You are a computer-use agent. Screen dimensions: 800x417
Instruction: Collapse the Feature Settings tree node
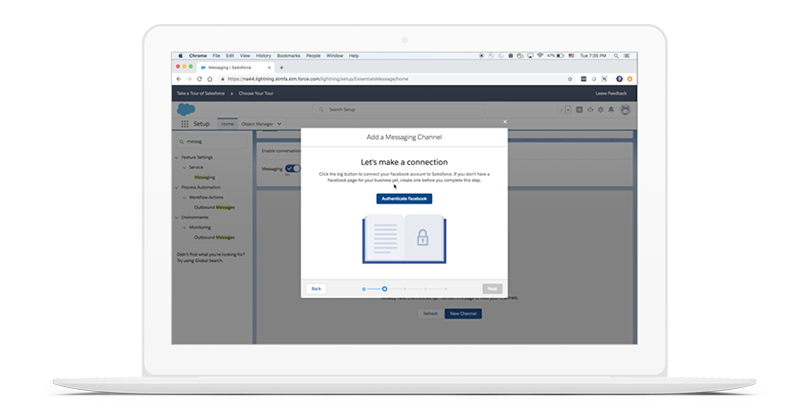click(x=178, y=157)
